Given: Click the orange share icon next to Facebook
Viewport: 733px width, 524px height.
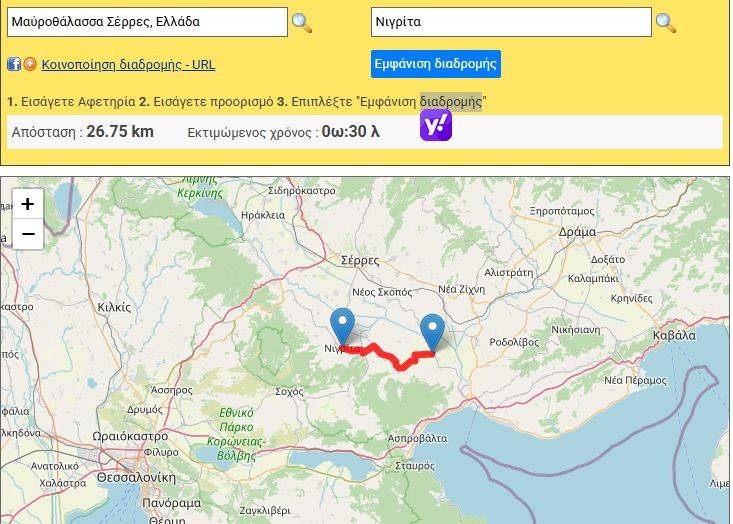Looking at the screenshot, I should 30,64.
